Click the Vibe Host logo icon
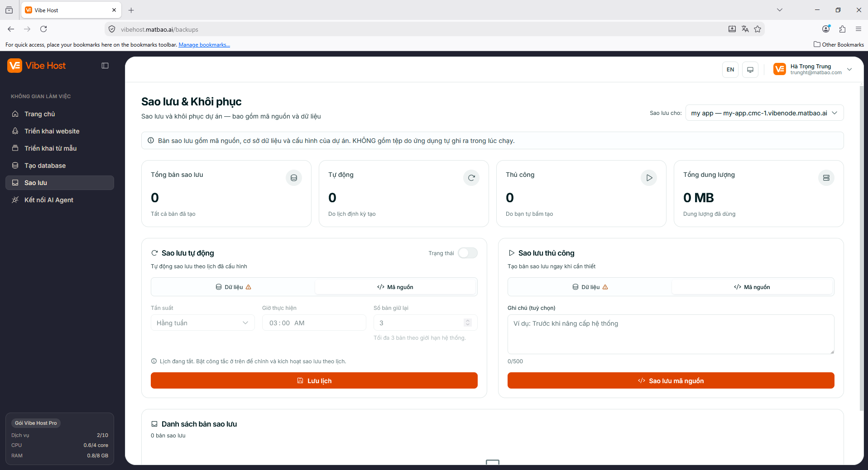The height and width of the screenshot is (470, 868). [14, 66]
